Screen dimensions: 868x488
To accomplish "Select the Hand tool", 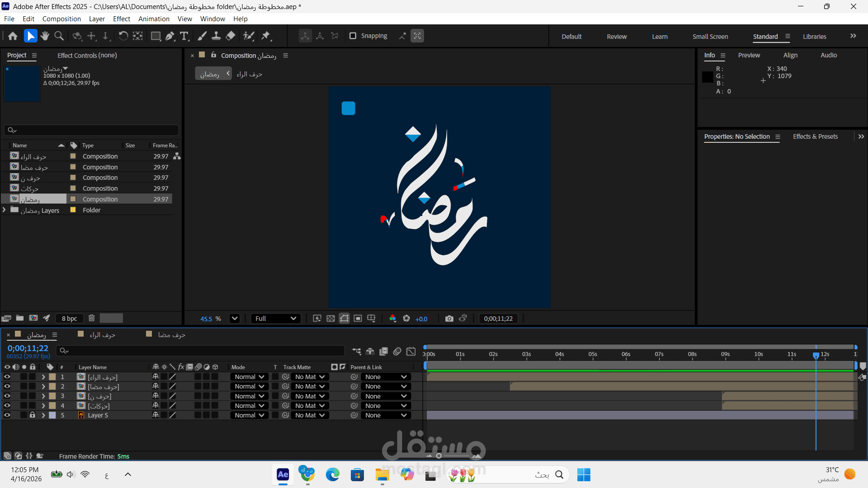I will (x=45, y=36).
